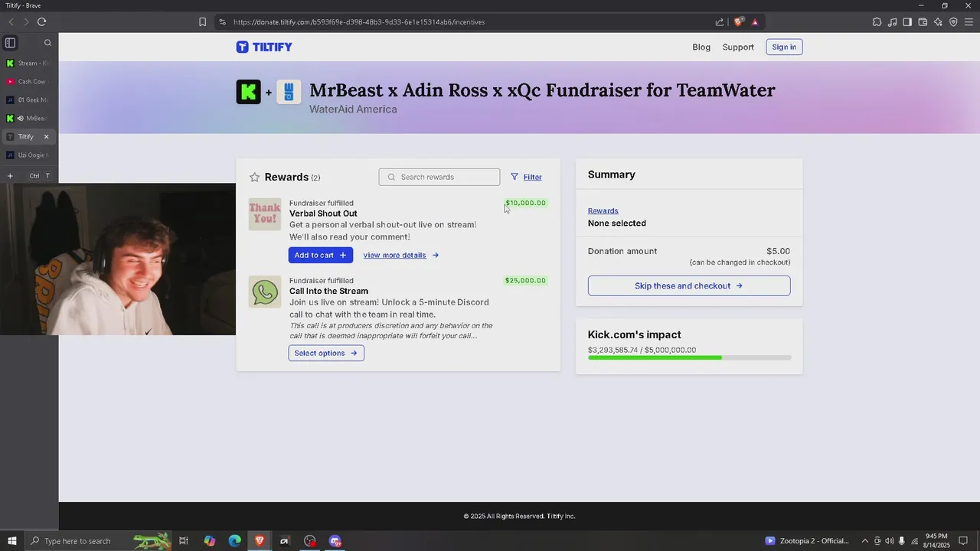Open Task View in the taskbar
The height and width of the screenshot is (551, 980).
click(x=184, y=541)
